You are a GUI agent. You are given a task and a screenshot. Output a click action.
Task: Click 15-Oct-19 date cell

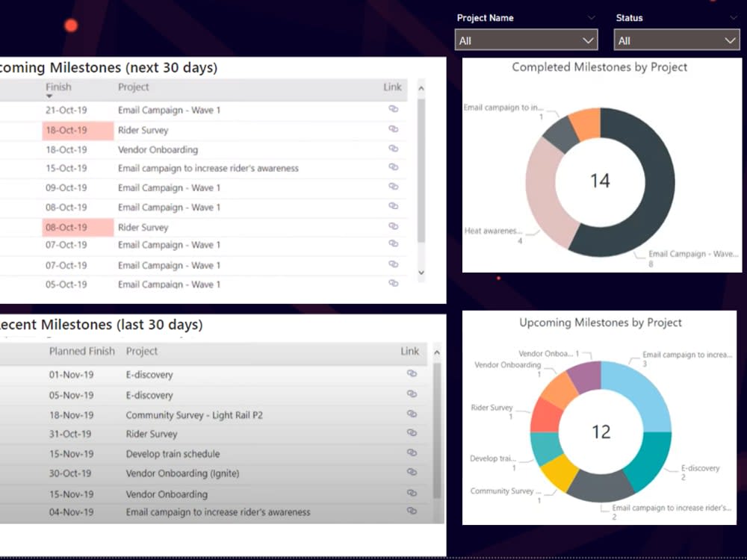tap(66, 169)
